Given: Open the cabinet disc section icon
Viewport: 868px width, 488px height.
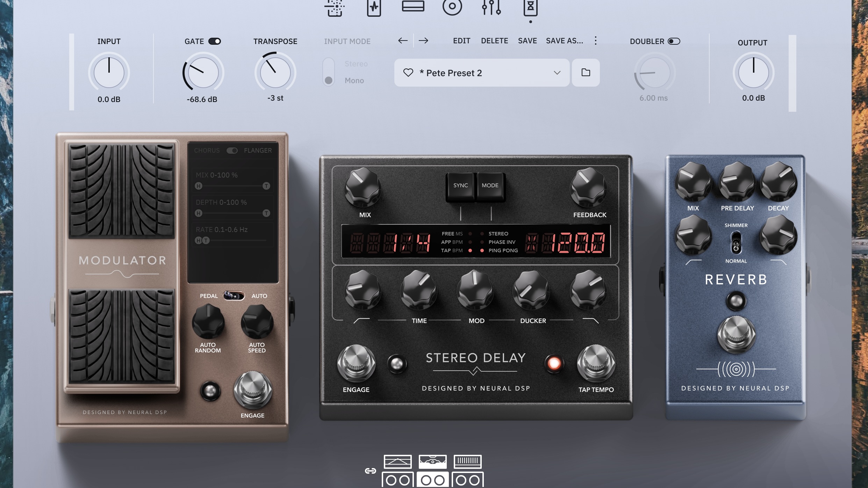Looking at the screenshot, I should click(x=452, y=6).
